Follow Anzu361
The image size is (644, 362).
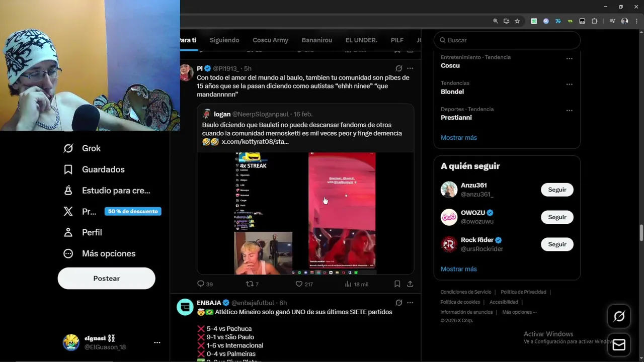pyautogui.click(x=557, y=190)
